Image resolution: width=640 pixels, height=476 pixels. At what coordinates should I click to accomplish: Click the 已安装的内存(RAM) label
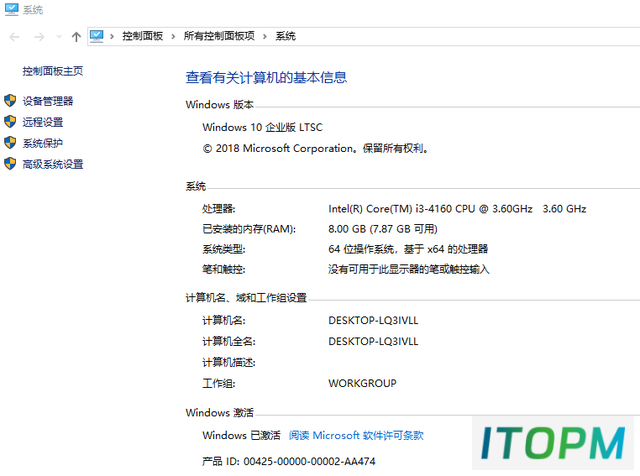(249, 229)
